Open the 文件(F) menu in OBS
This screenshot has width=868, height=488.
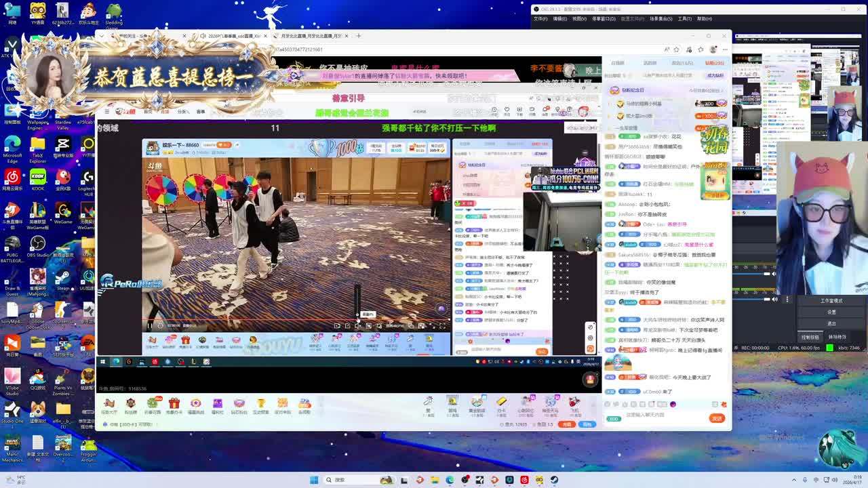click(540, 19)
